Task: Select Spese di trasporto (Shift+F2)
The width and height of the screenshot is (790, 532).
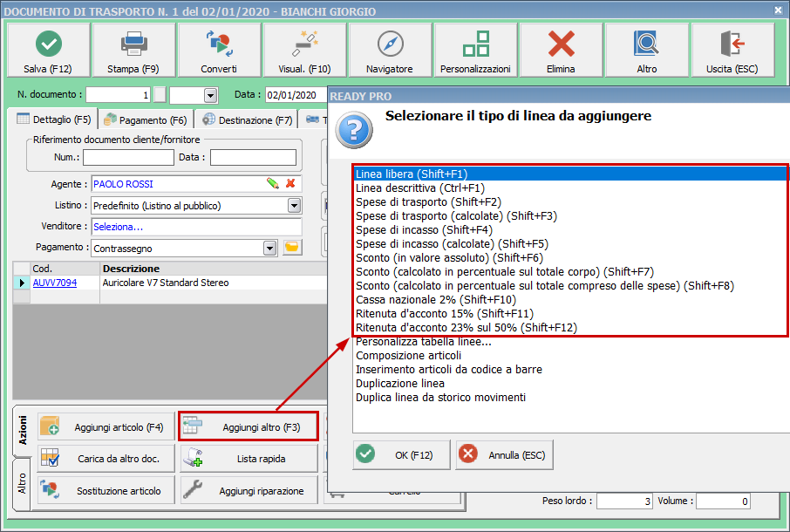Action: click(x=571, y=202)
